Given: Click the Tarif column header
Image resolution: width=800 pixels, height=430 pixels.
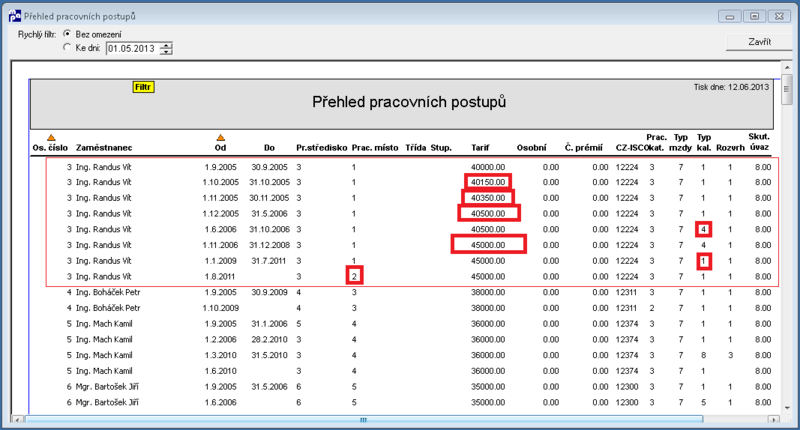Looking at the screenshot, I should click(480, 148).
